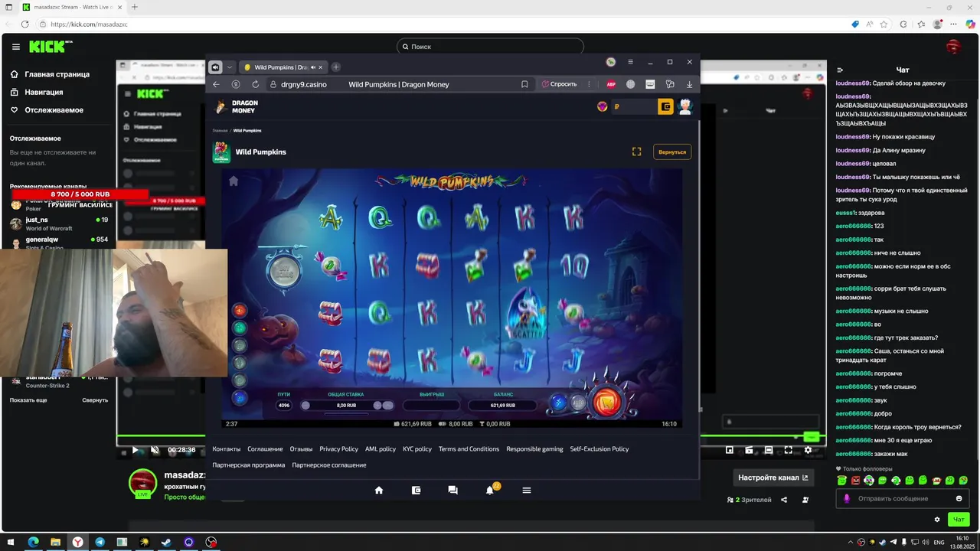The width and height of the screenshot is (980, 551).
Task: Open the casino browser menu icon
Action: point(630,62)
